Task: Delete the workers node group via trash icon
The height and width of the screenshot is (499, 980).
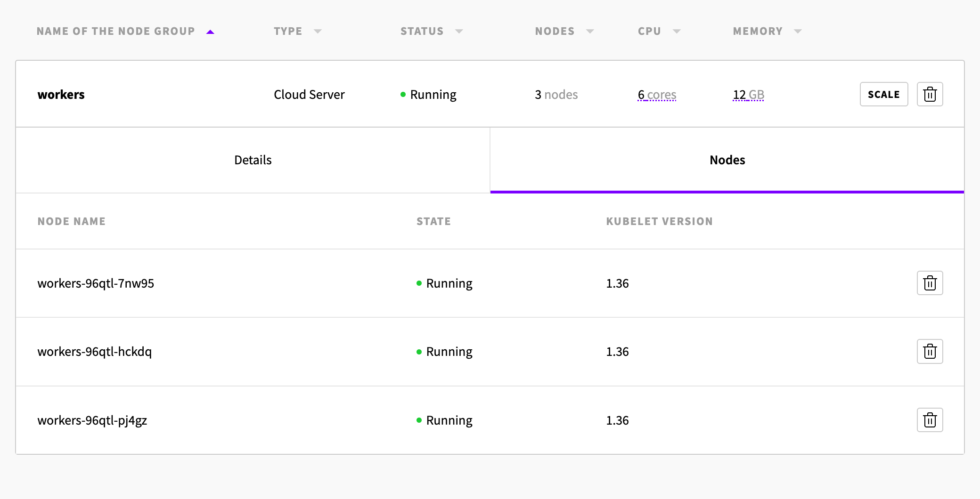Action: point(930,94)
